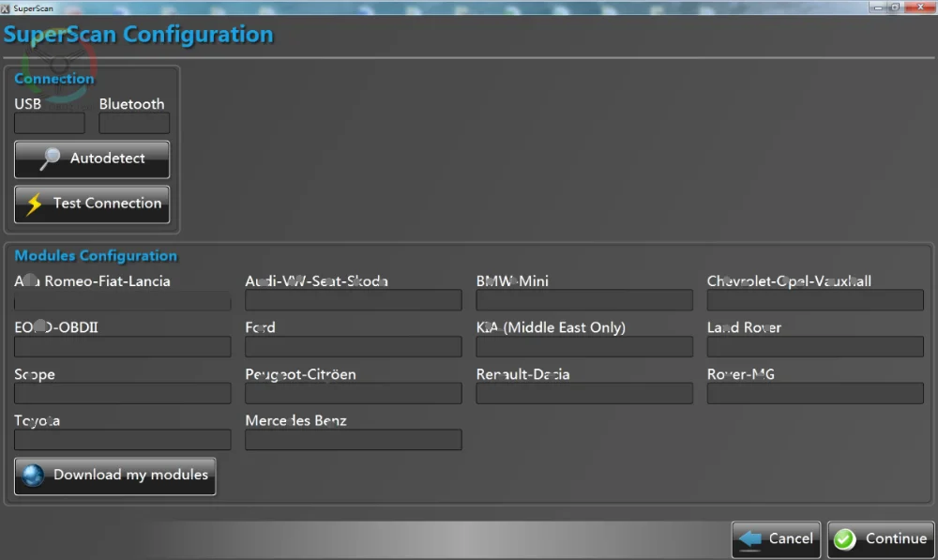Click the Land Rover label
This screenshot has width=938, height=560.
click(x=744, y=328)
